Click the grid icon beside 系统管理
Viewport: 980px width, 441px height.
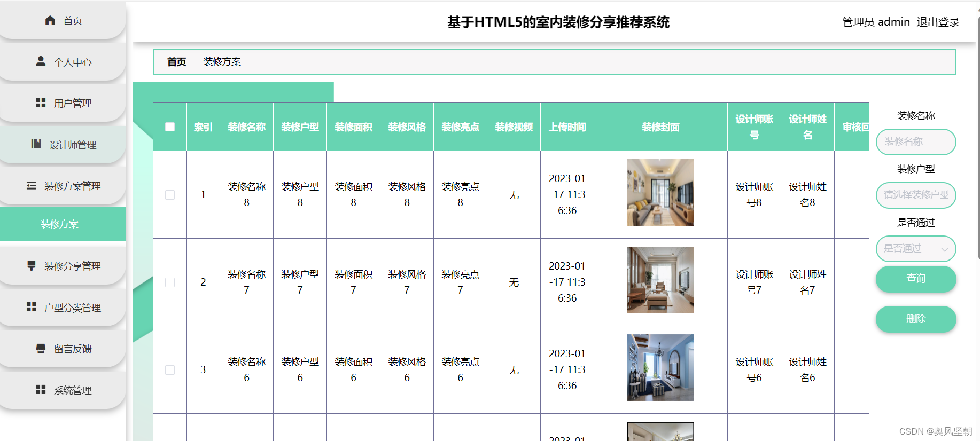pos(41,390)
